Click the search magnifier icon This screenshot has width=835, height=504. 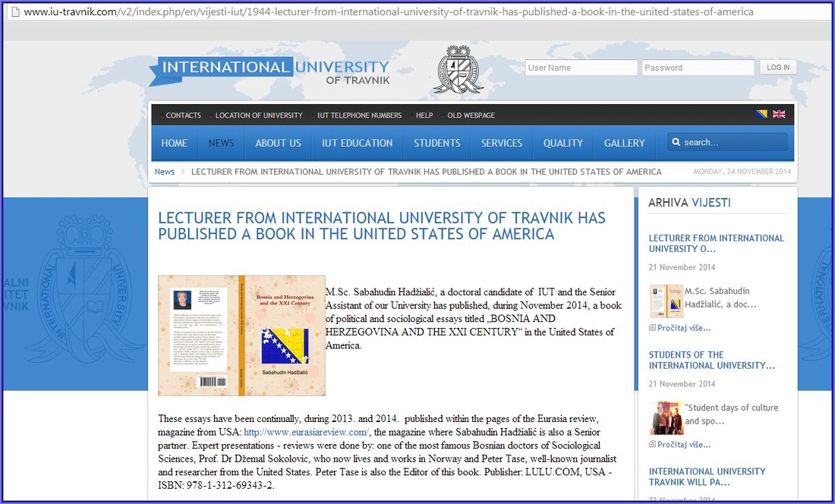coord(676,142)
